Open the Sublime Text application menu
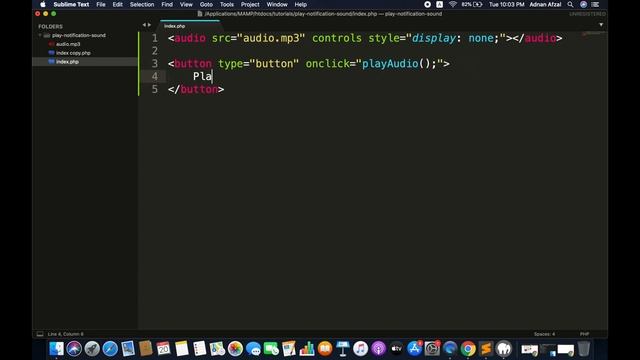Viewport: 640px width, 360px height. [71, 4]
